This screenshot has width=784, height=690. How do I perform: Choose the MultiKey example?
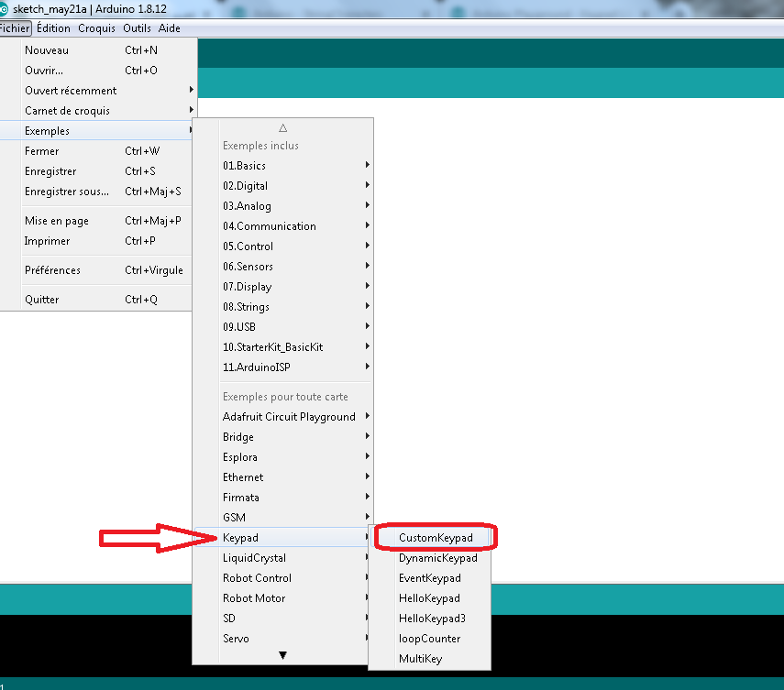420,659
